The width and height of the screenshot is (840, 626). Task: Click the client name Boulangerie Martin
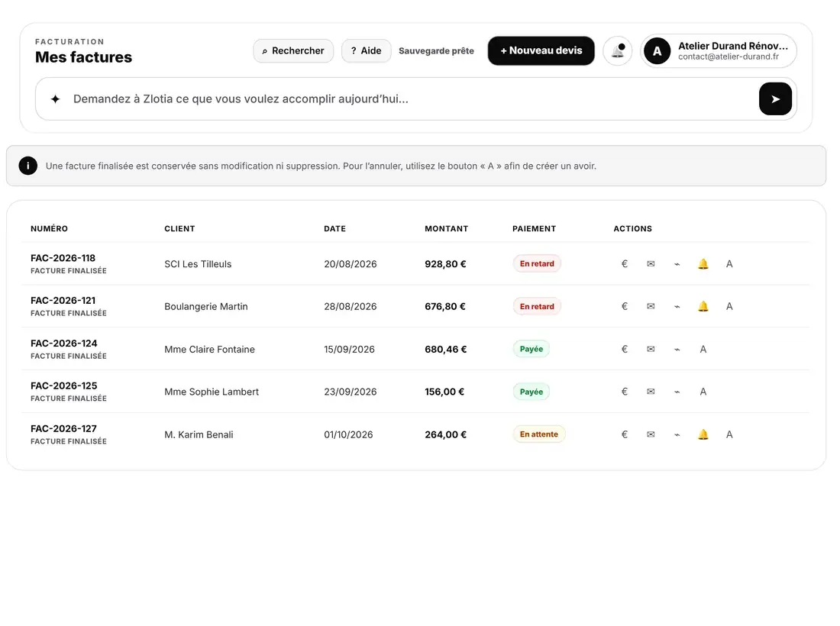point(206,306)
